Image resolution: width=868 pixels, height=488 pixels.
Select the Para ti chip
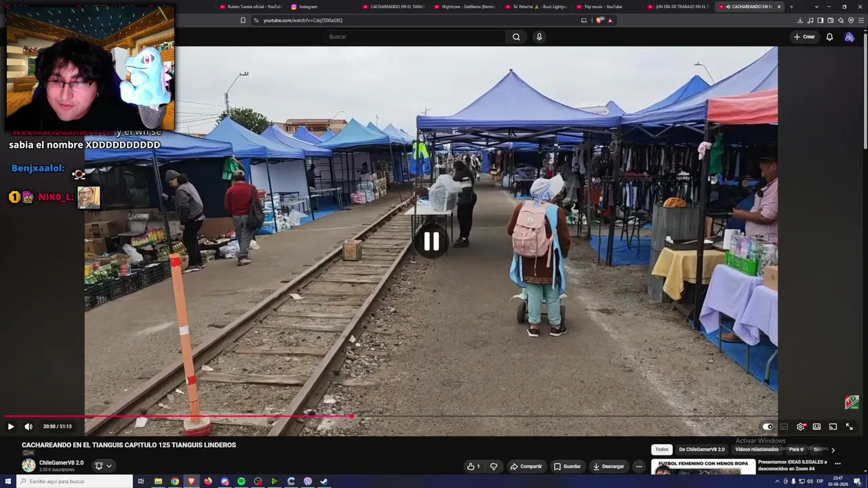click(796, 449)
